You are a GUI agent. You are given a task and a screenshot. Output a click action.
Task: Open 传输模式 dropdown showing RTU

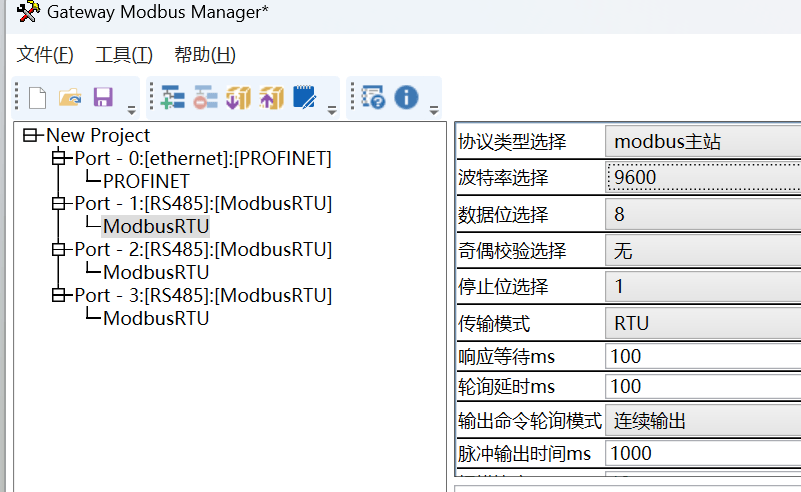[703, 323]
